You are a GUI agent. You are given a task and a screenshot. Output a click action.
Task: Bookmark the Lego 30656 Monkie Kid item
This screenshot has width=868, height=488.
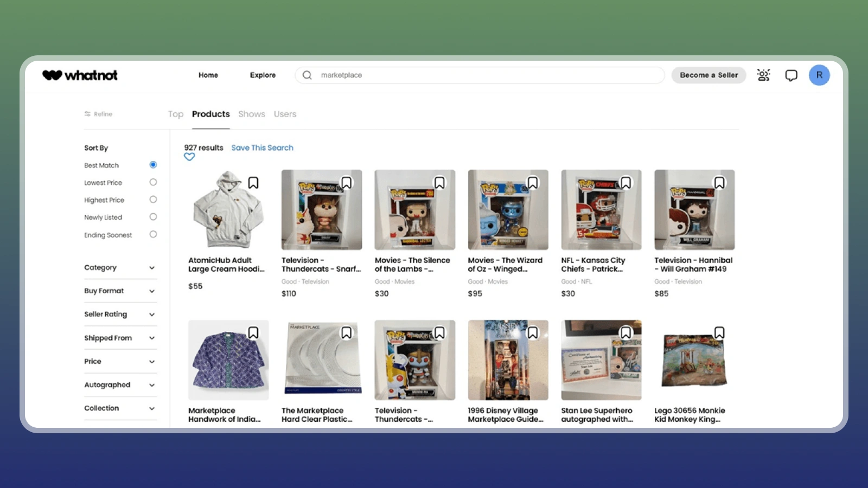point(719,332)
